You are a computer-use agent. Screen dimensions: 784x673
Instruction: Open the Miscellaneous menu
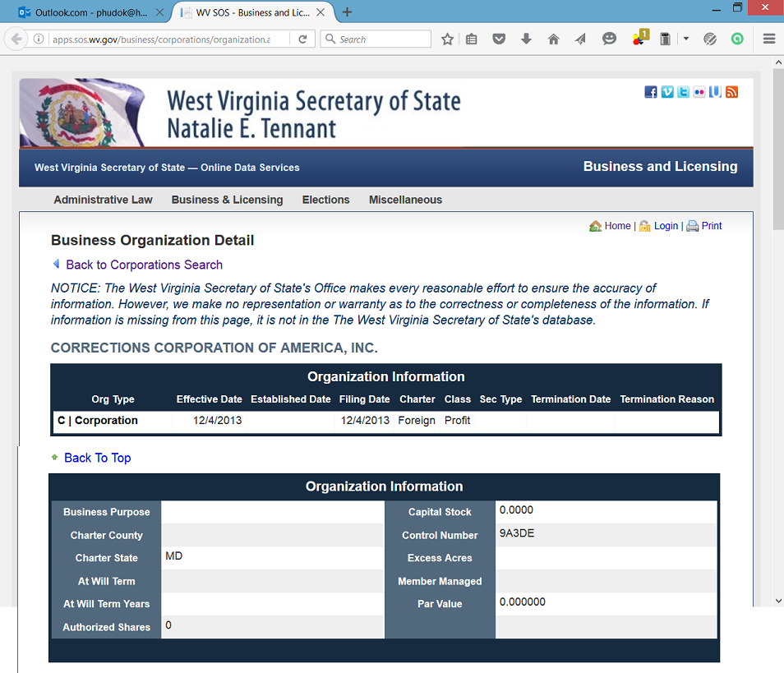click(405, 200)
